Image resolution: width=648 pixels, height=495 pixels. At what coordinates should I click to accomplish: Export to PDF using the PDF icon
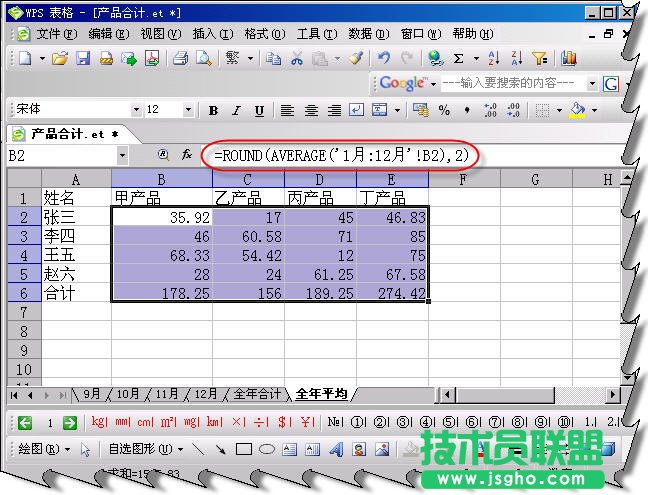point(152,58)
